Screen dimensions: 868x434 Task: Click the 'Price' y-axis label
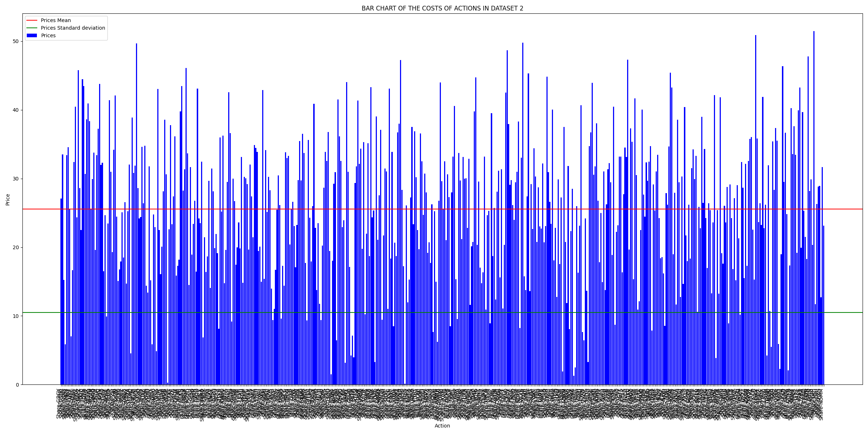point(8,199)
